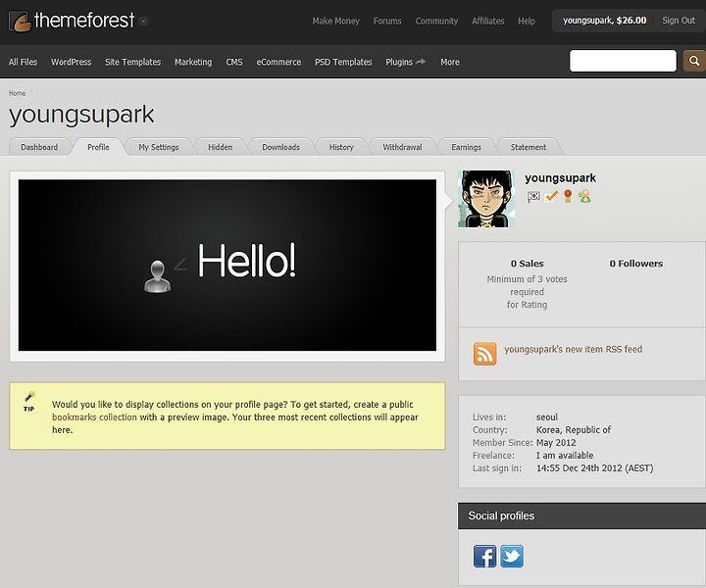This screenshot has height=588, width=706.
Task: Click the Hello! profile banner image
Action: (227, 265)
